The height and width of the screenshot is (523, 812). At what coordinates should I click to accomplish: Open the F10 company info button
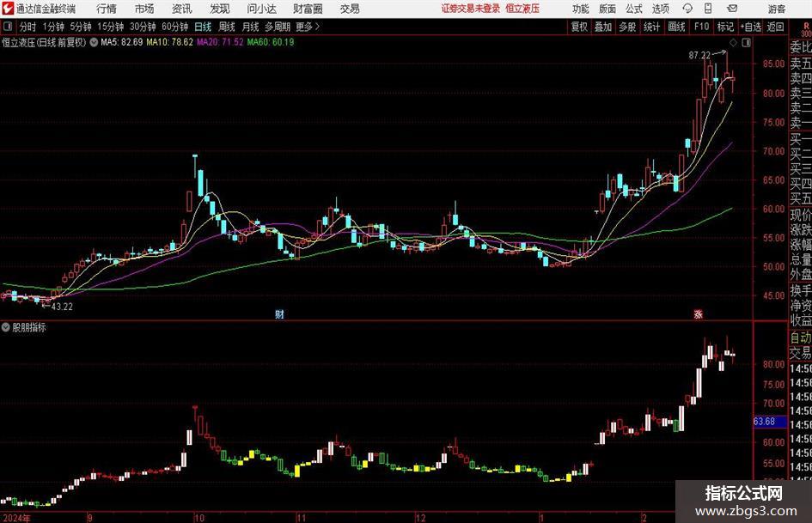tap(701, 27)
